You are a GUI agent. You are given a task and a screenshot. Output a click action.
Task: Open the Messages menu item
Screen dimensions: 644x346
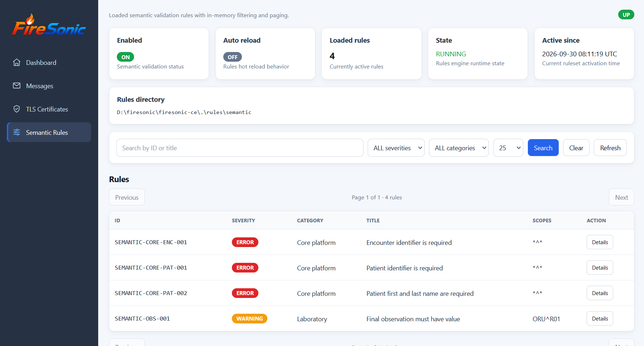click(49, 86)
